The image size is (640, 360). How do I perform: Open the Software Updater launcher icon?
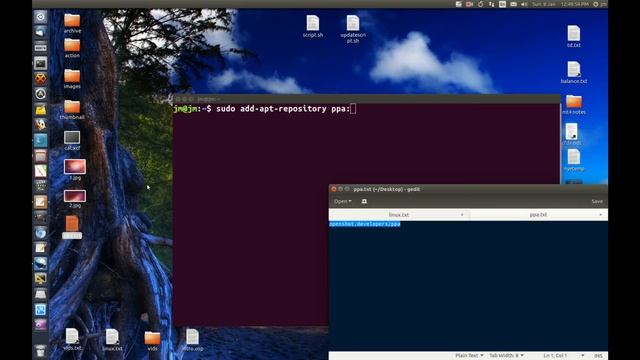point(40,94)
